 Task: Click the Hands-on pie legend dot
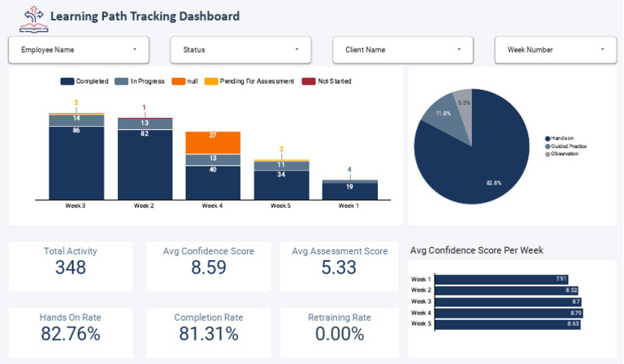(548, 138)
